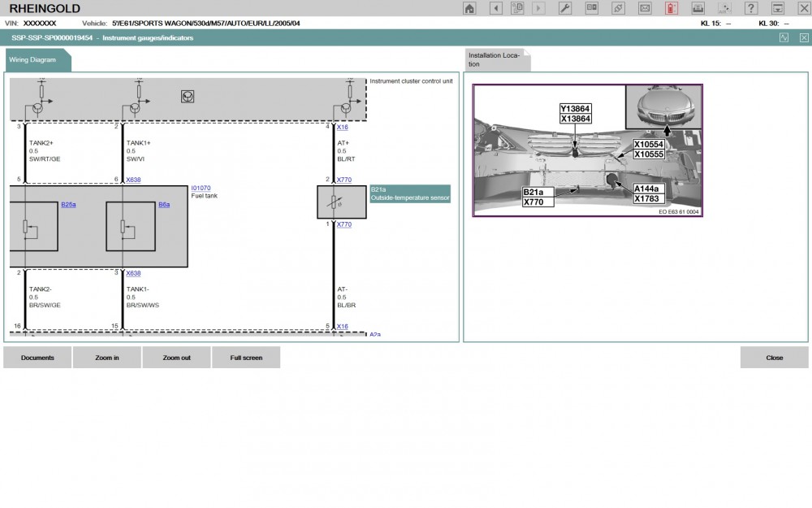Click the X10554 X10555 label in image

(x=649, y=150)
